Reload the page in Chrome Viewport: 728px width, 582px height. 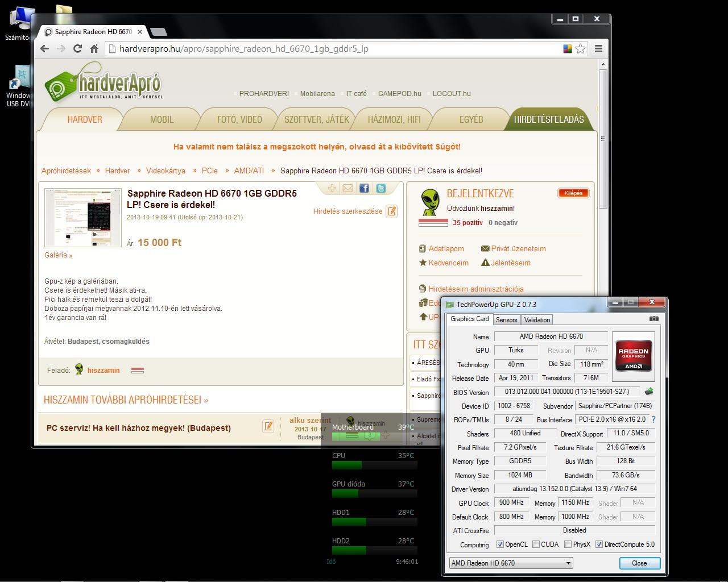click(77, 49)
